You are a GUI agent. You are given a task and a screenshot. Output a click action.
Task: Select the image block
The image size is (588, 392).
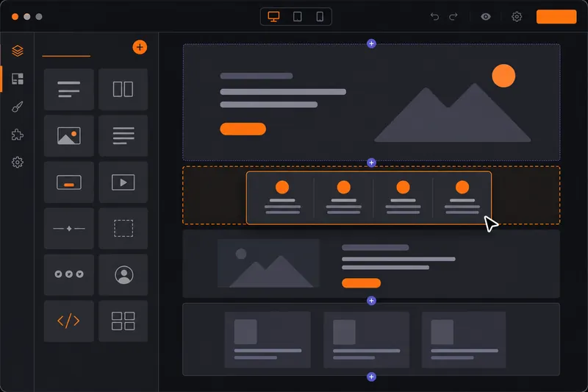(68, 136)
